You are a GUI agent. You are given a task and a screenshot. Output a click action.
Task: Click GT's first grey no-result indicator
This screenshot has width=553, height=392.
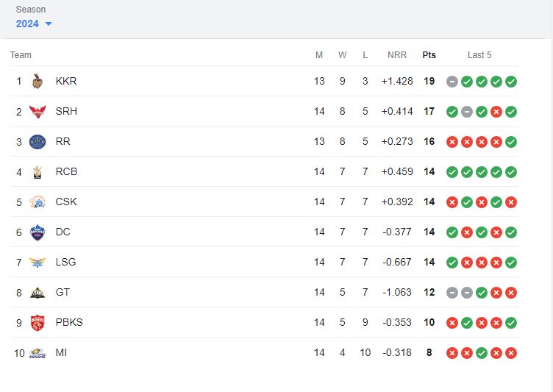(452, 293)
